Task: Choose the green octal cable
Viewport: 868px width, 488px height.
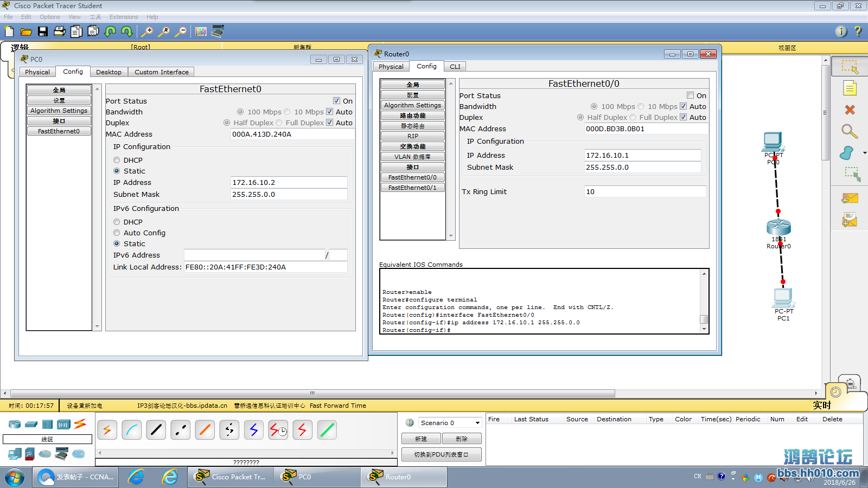Action: pos(327,430)
